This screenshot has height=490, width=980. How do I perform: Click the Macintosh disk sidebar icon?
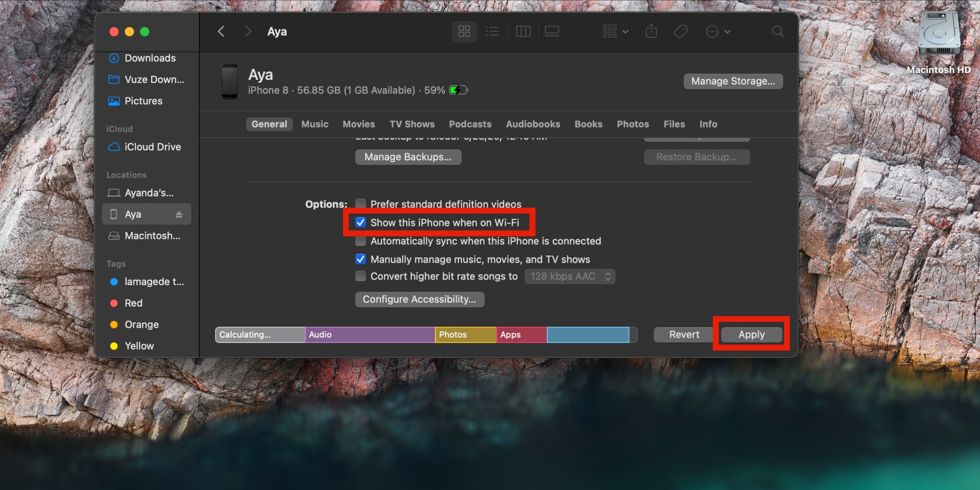pos(114,236)
